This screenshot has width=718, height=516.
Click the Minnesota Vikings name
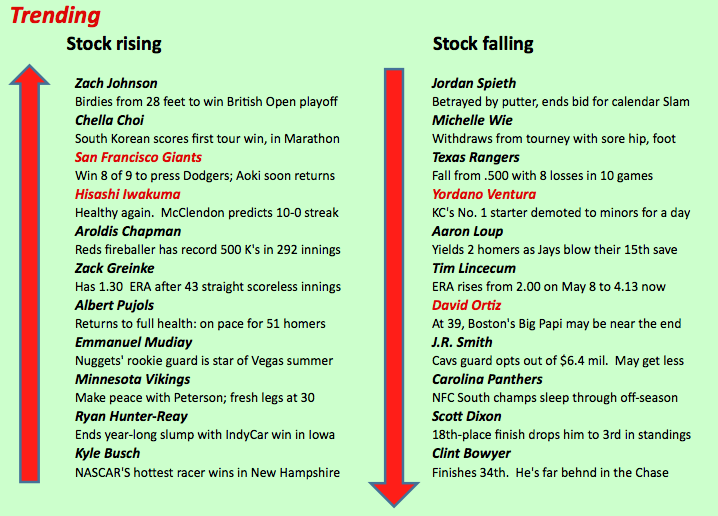click(133, 379)
